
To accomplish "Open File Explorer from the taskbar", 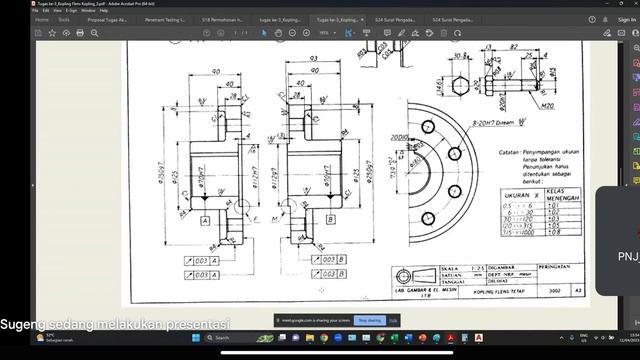I will tap(310, 338).
